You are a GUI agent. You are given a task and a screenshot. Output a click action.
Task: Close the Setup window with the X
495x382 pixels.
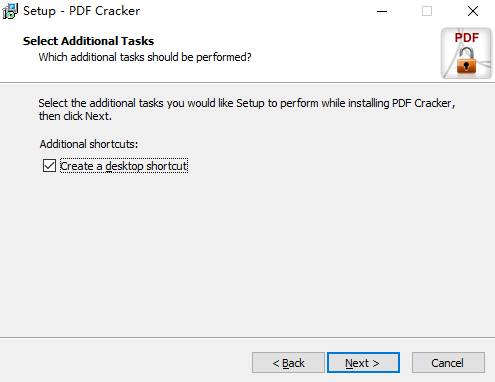(473, 11)
